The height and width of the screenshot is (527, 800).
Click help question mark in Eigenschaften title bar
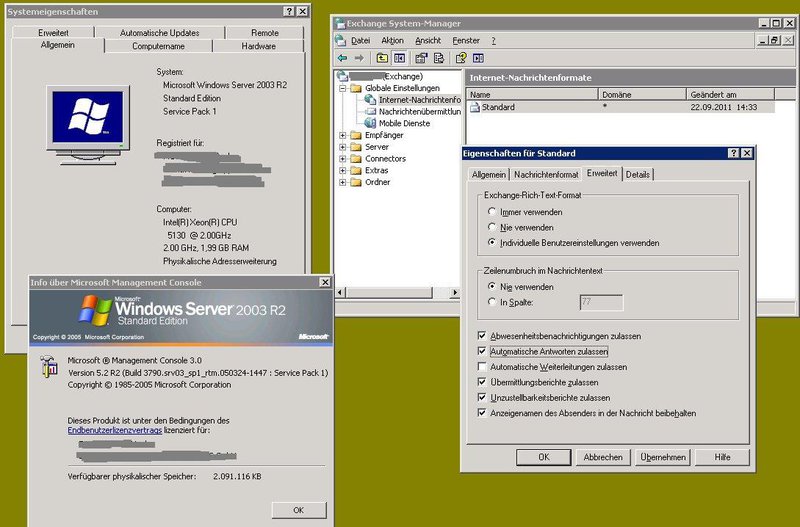click(x=733, y=153)
